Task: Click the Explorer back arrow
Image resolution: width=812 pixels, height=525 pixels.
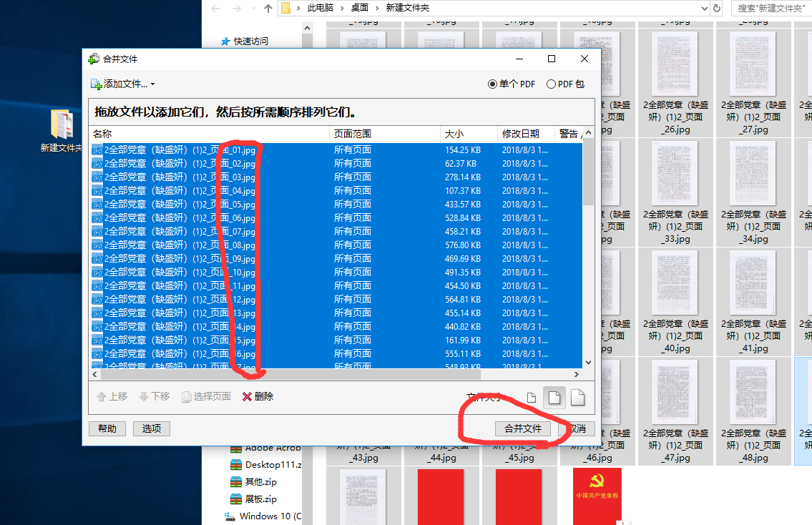Action: (x=216, y=9)
